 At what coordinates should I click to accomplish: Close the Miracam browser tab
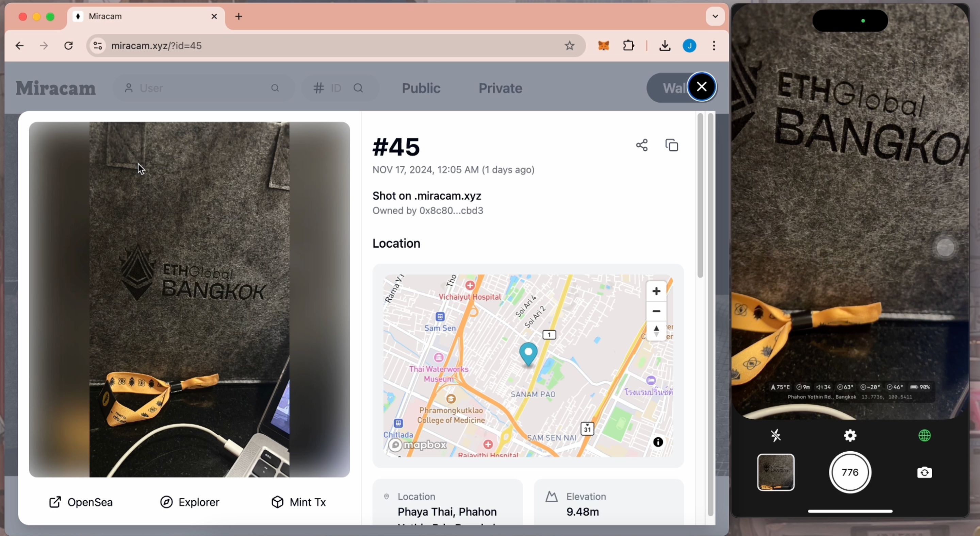coord(214,16)
